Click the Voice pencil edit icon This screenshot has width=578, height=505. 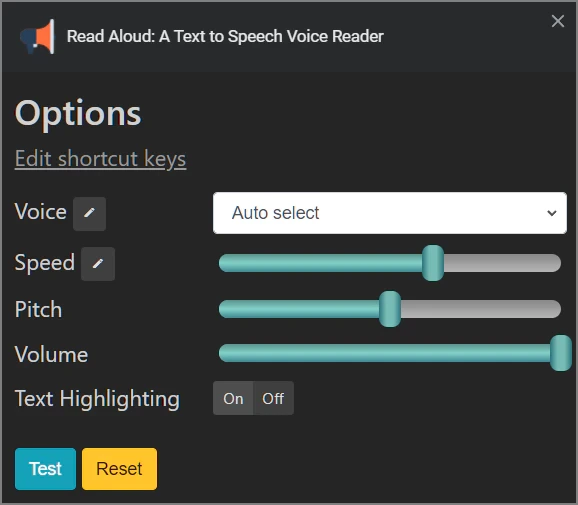(90, 214)
